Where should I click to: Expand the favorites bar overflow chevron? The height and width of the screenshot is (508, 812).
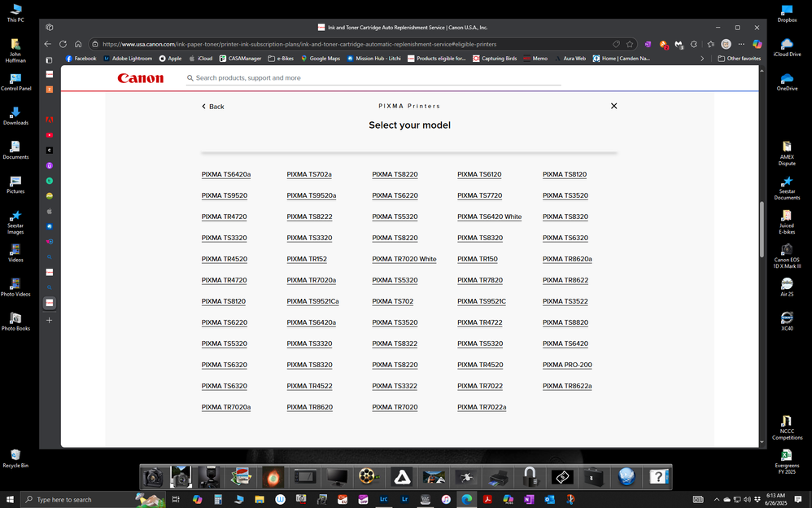pyautogui.click(x=702, y=58)
